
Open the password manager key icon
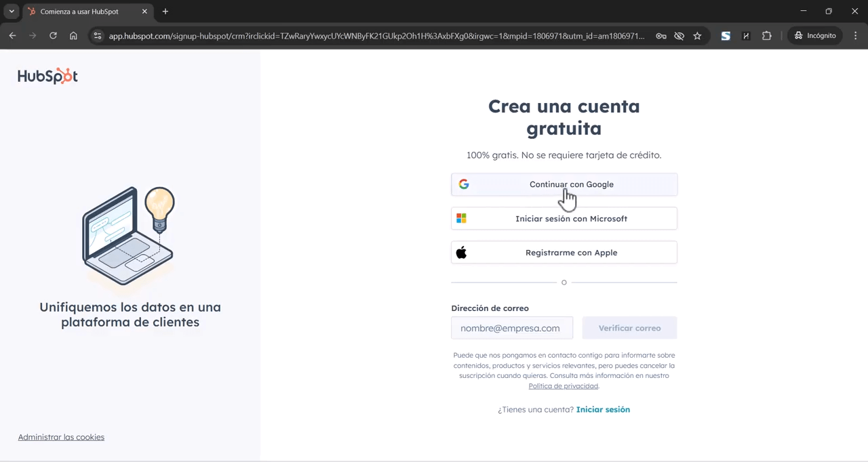pyautogui.click(x=660, y=36)
